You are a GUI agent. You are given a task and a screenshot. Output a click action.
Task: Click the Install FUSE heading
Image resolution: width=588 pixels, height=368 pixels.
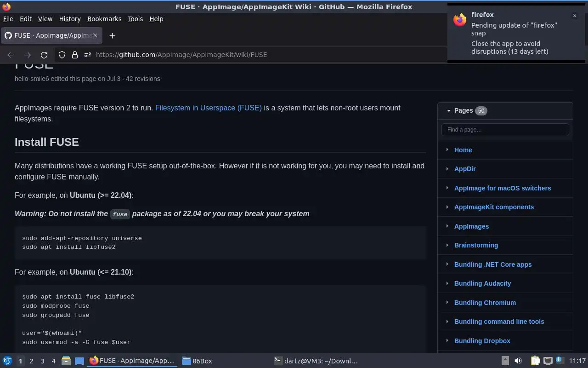(47, 142)
